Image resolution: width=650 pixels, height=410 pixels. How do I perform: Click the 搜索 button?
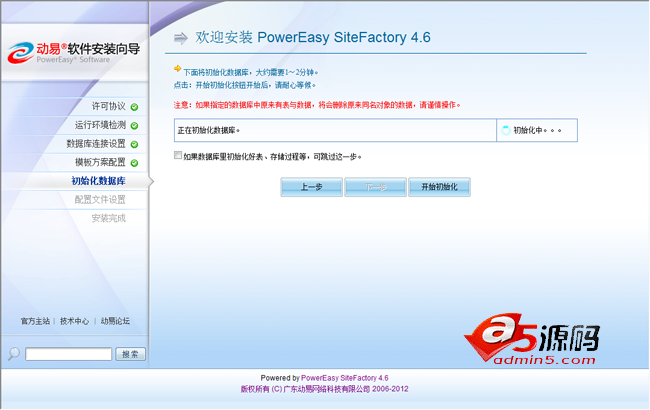[x=130, y=354]
